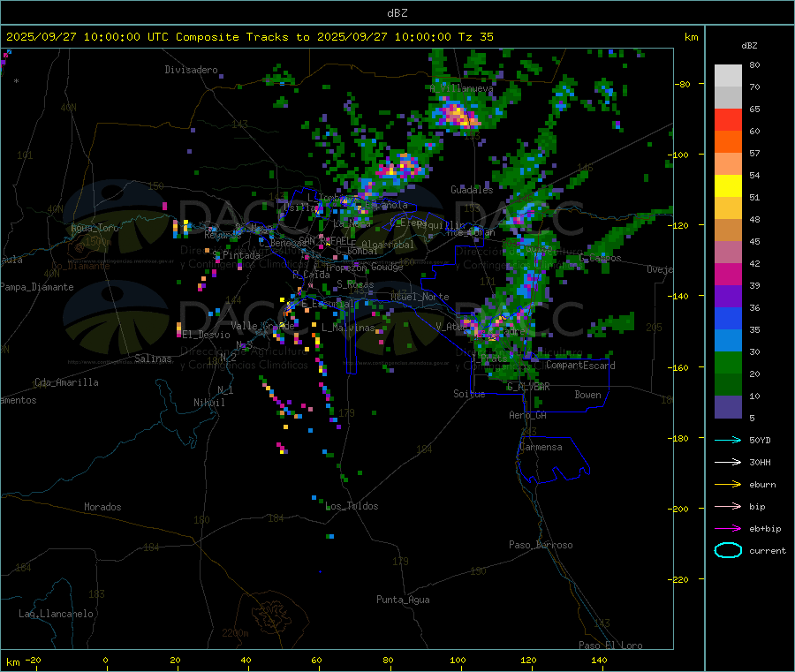Click the 'L_Malvinas' map label

tap(348, 328)
